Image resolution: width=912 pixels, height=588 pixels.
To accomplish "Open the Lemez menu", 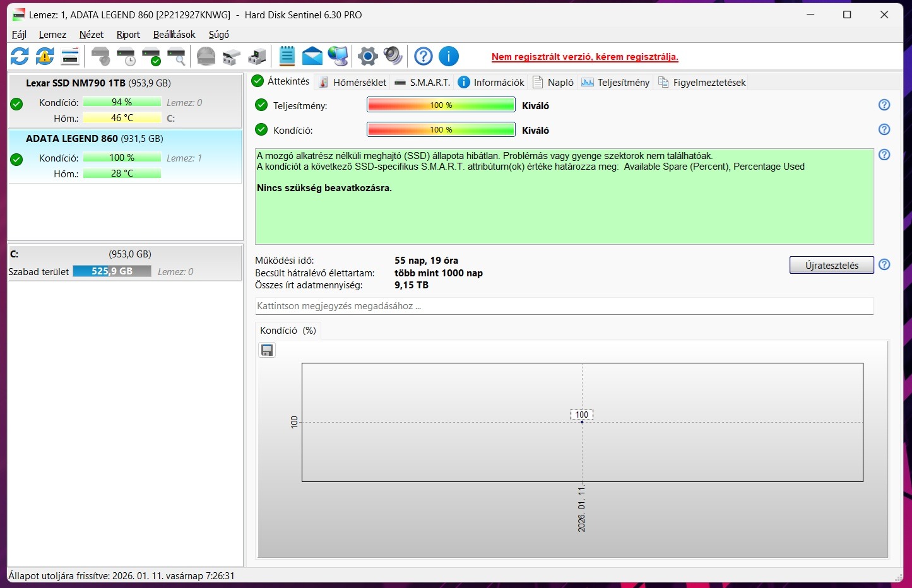I will 52,35.
